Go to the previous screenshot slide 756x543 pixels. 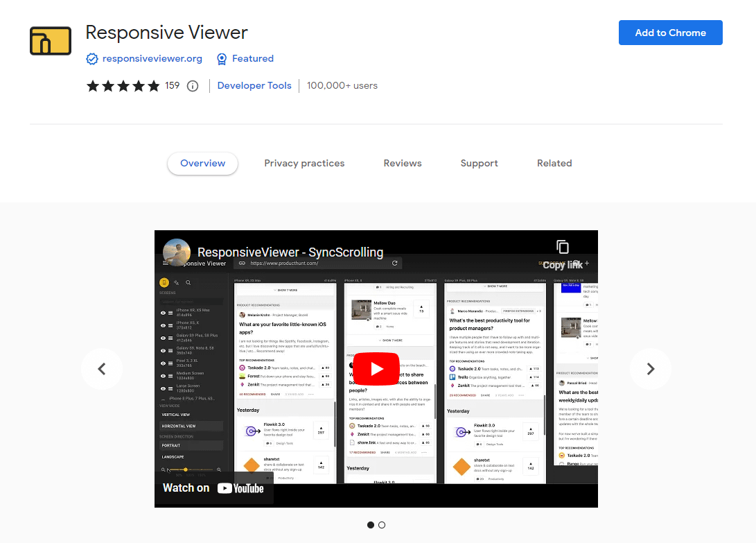point(102,369)
